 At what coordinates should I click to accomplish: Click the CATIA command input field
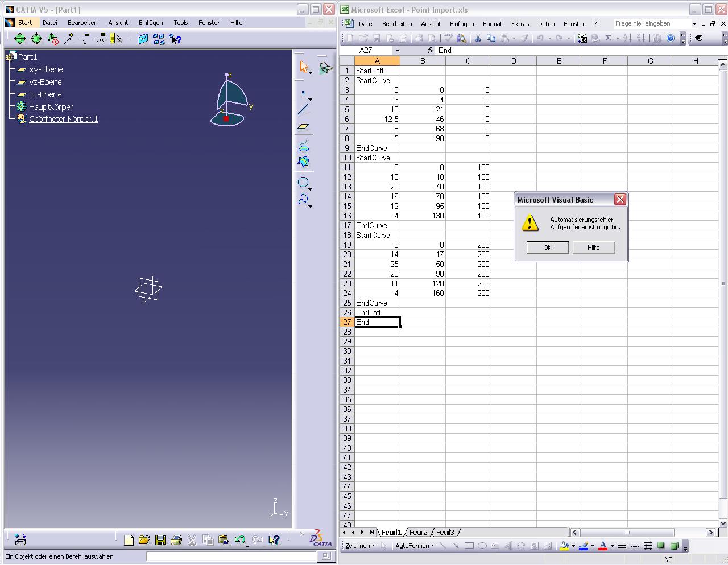point(231,556)
